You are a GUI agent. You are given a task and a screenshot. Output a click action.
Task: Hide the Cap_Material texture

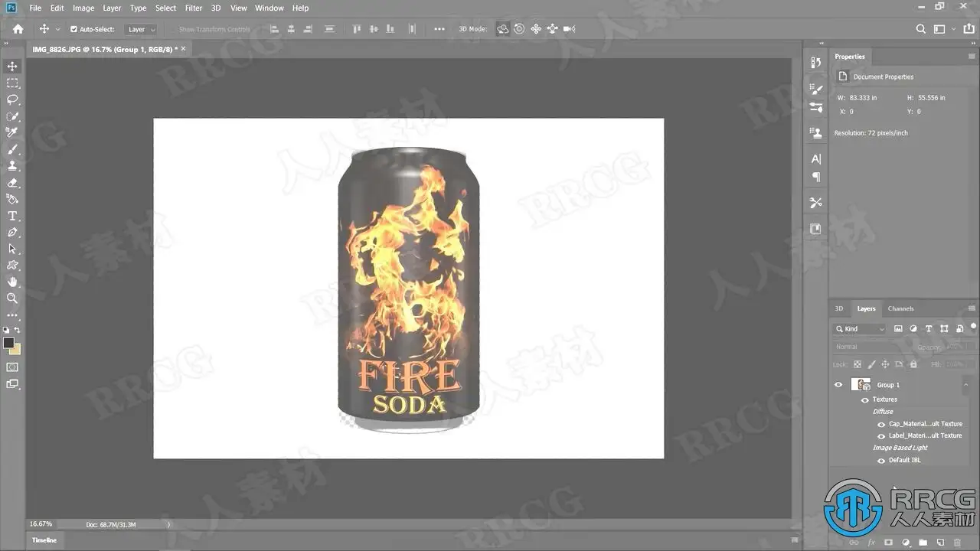pyautogui.click(x=881, y=424)
